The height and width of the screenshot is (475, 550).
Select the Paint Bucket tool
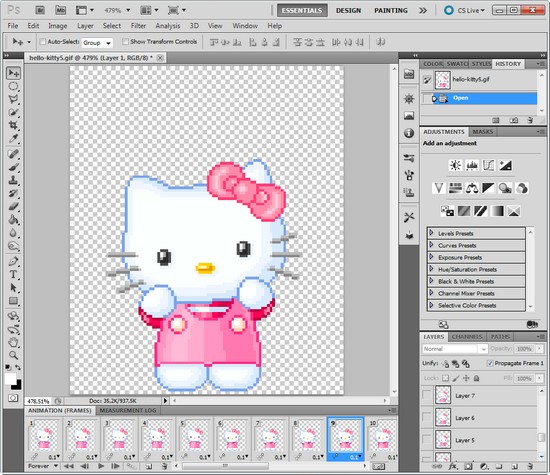13,220
